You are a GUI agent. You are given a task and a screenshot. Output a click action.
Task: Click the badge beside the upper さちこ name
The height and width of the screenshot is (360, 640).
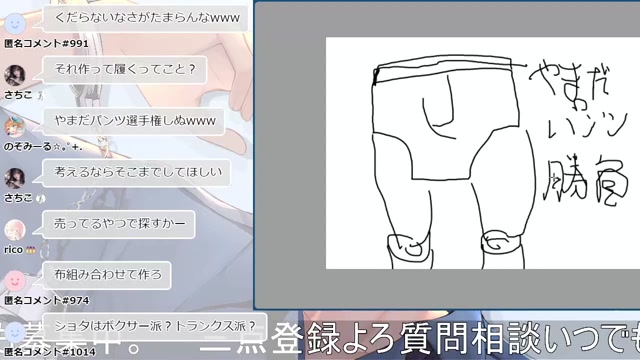(40, 96)
